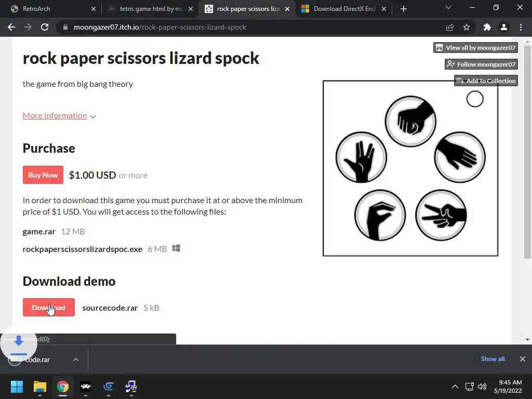The image size is (532, 399).
Task: Click the address bar URL
Action: (160, 27)
